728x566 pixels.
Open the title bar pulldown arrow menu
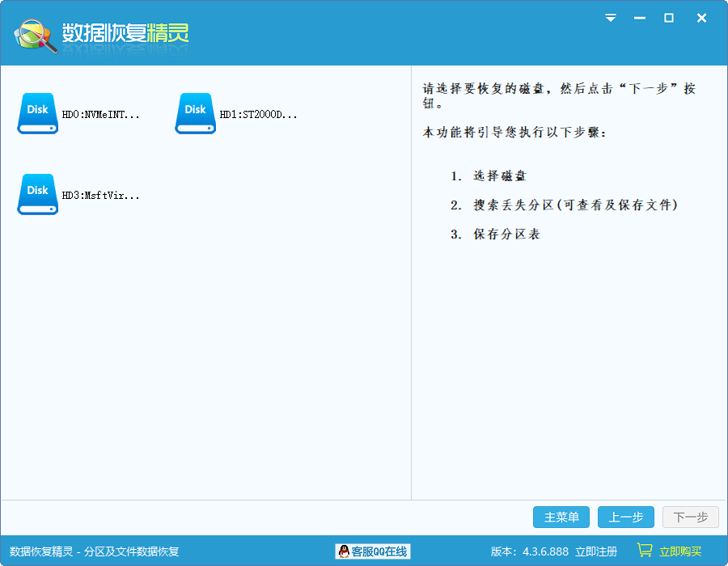click(610, 18)
